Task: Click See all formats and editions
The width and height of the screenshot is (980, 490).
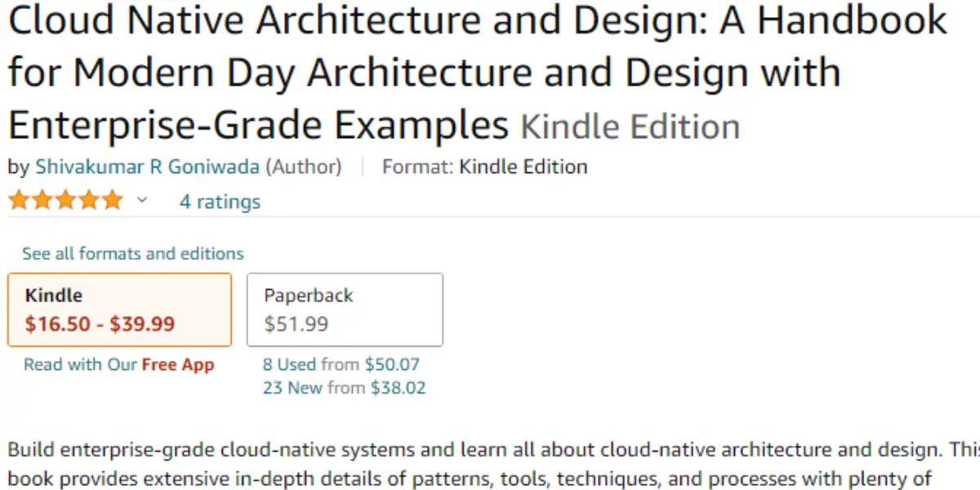Action: (133, 253)
